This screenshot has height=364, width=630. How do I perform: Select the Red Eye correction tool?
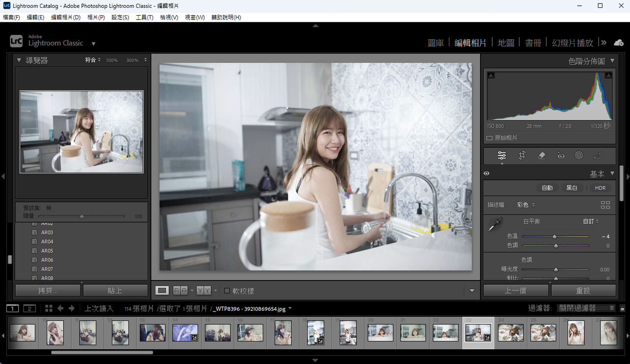[x=561, y=155]
